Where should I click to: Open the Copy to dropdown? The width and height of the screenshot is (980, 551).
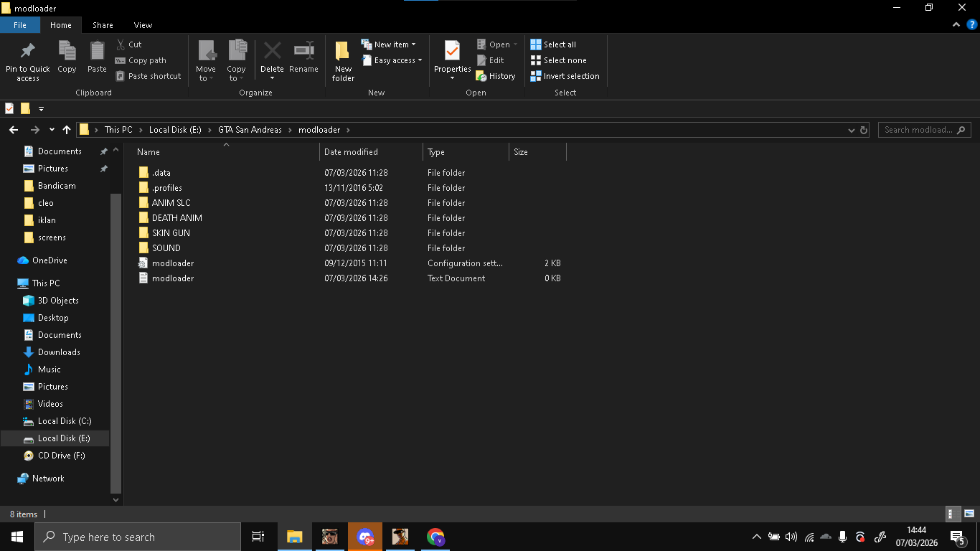236,60
